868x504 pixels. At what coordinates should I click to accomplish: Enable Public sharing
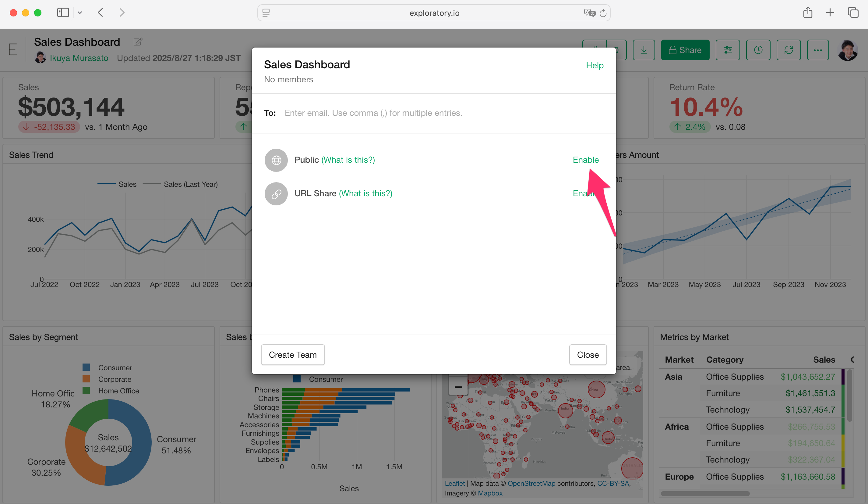(585, 160)
